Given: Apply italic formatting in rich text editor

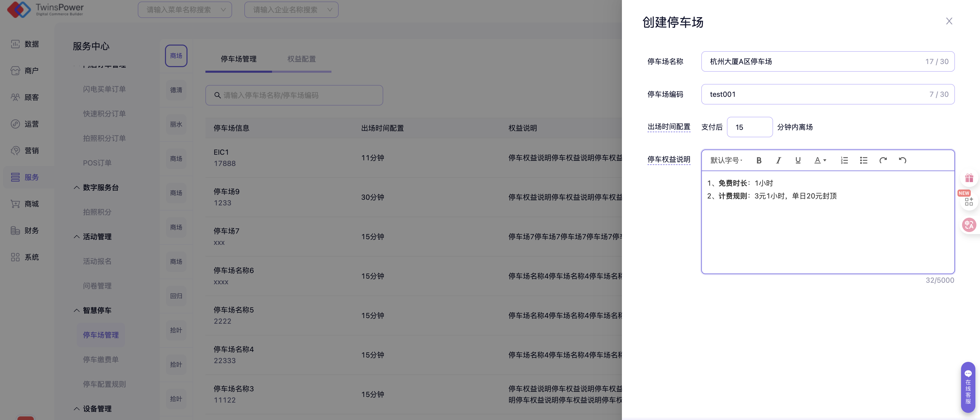Looking at the screenshot, I should point(778,161).
